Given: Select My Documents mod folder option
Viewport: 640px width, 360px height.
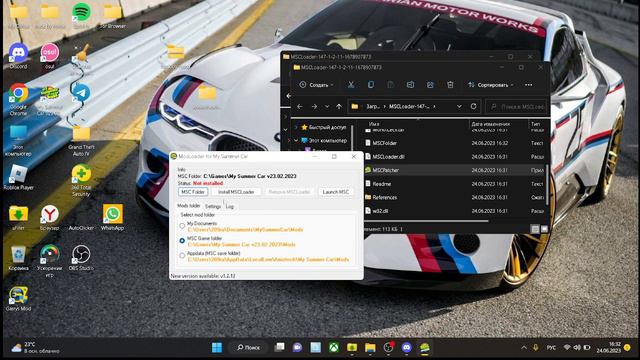Looking at the screenshot, I should [x=182, y=225].
